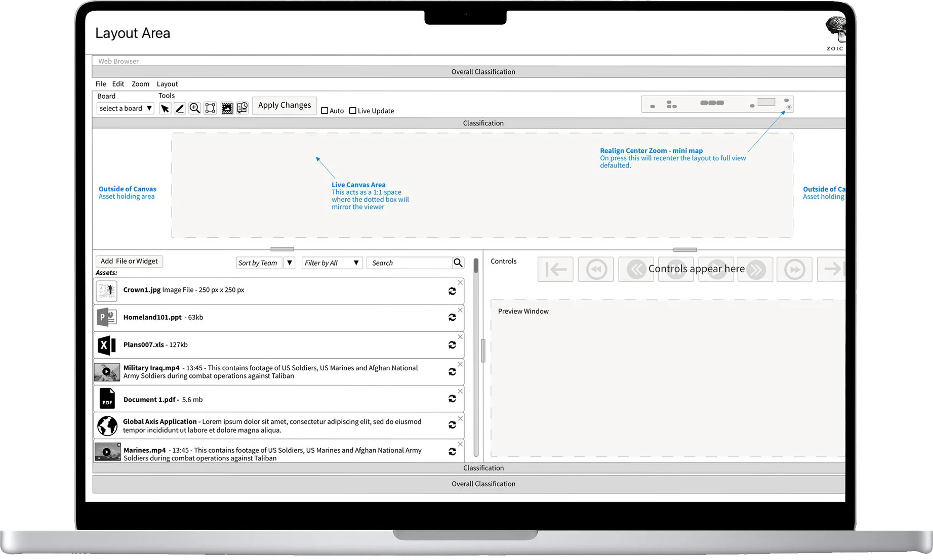Open the Layout menu

click(x=167, y=84)
